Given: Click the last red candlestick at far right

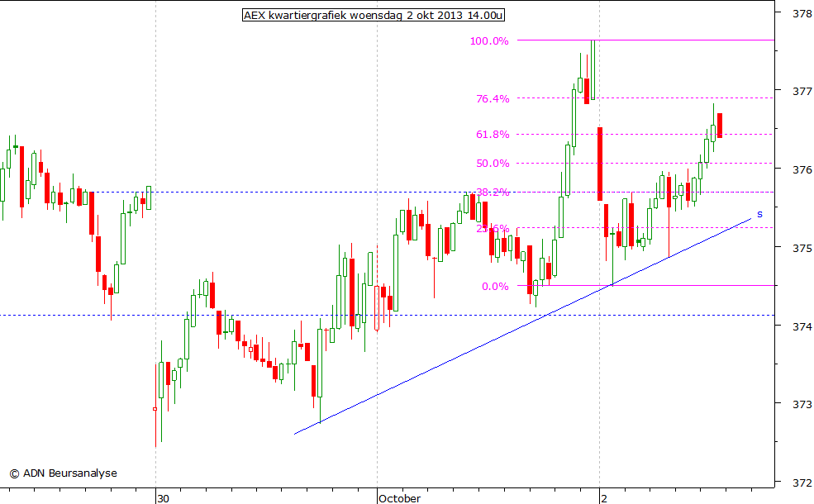Looking at the screenshot, I should (x=720, y=125).
